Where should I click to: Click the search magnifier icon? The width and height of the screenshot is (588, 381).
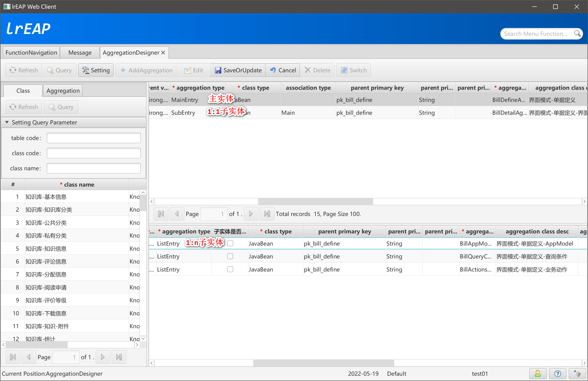tap(577, 34)
